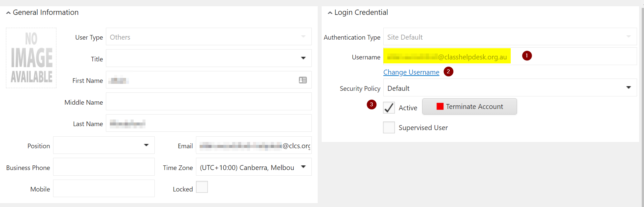Click inside the Mobile input field

coord(104,189)
